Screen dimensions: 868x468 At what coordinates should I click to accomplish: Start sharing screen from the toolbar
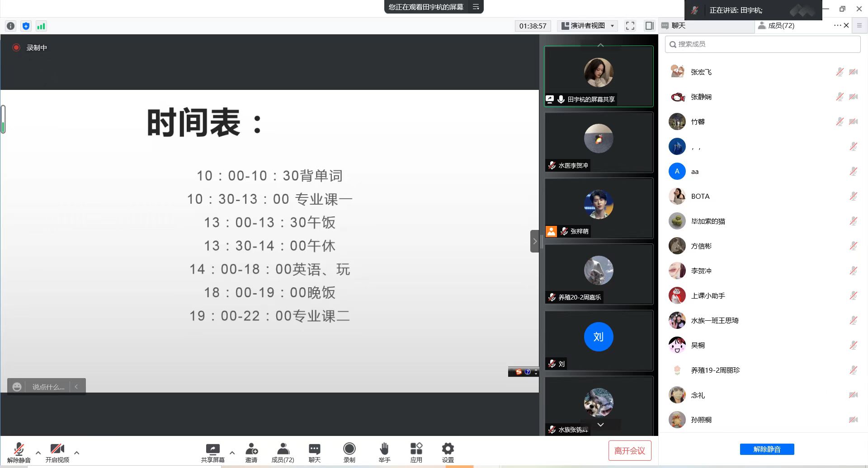[212, 452]
